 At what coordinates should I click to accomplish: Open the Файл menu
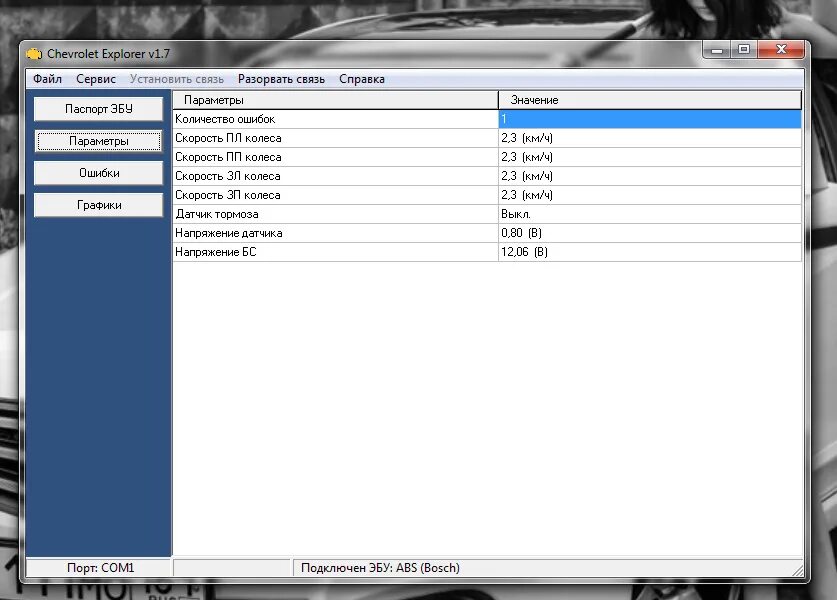click(48, 79)
